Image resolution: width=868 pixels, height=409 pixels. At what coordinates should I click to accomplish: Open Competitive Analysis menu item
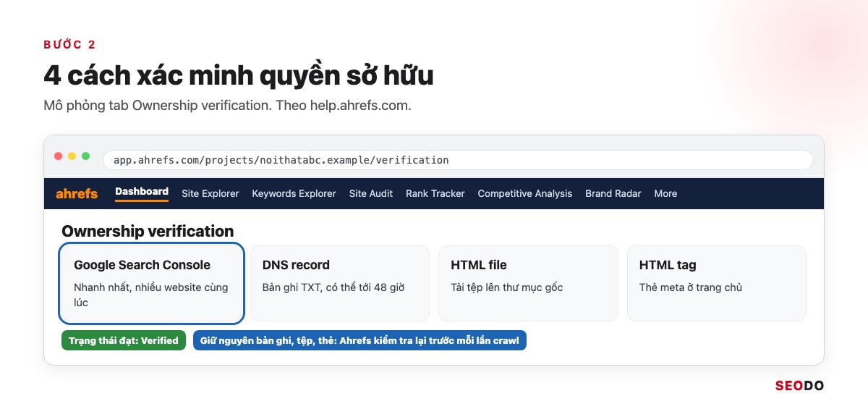525,193
